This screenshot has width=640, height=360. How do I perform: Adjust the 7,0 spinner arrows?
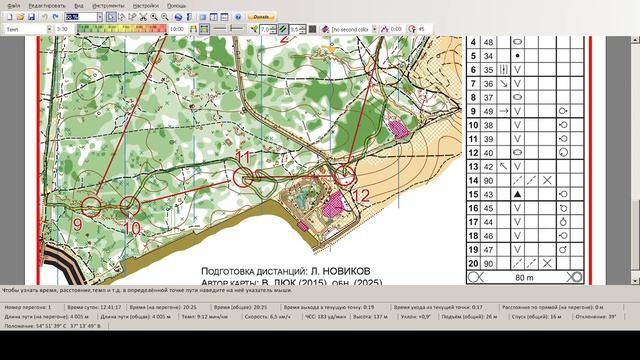tap(273, 29)
